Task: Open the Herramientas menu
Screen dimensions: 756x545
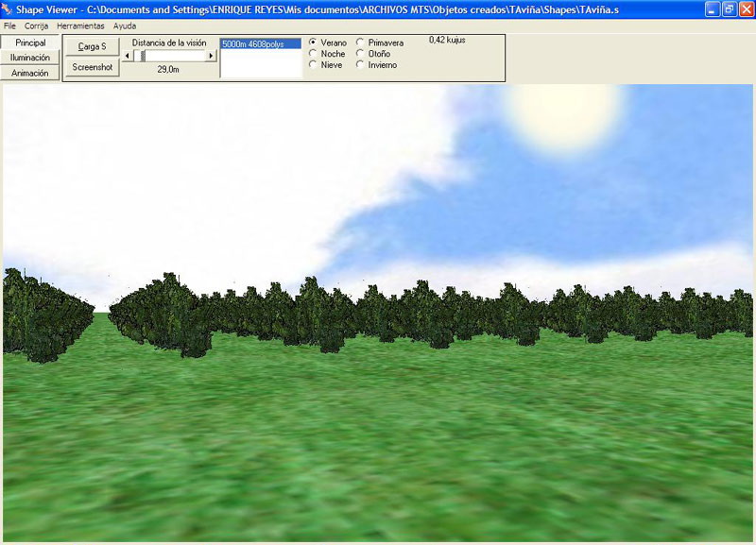Action: (80, 26)
